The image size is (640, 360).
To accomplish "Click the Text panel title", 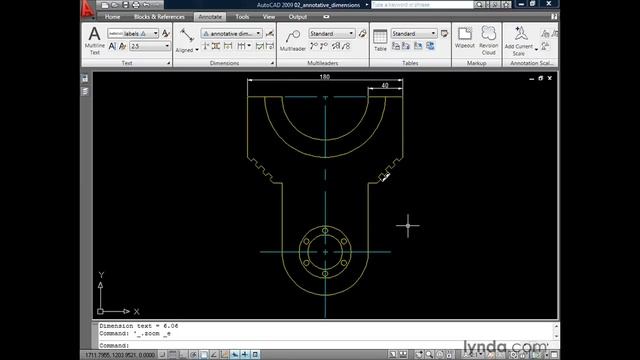I will pos(127,63).
